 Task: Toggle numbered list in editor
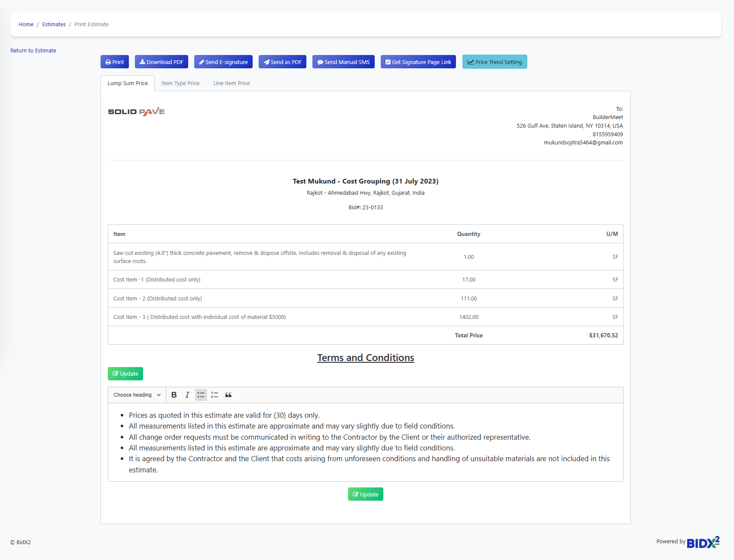point(215,395)
